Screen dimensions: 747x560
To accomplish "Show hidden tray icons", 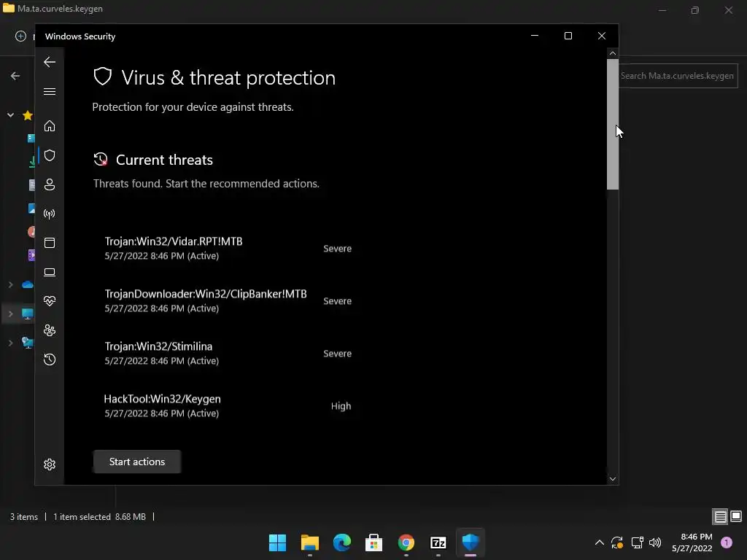I will pos(600,542).
